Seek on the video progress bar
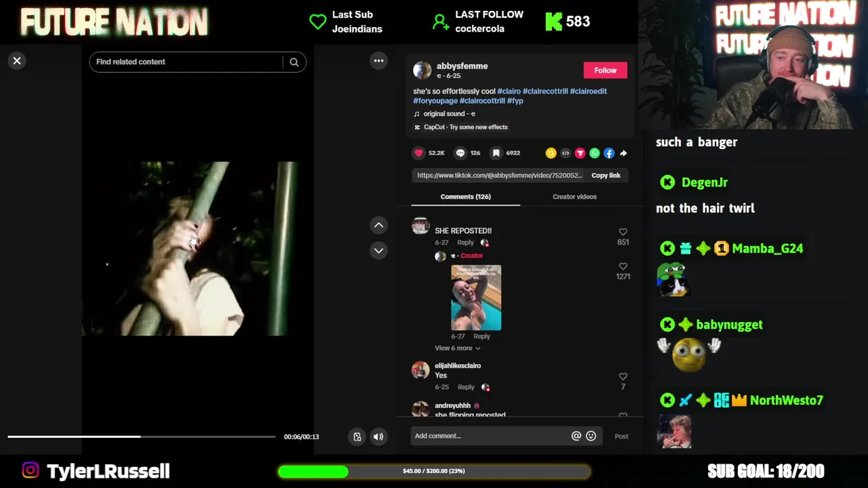868x488 pixels. pyautogui.click(x=141, y=436)
